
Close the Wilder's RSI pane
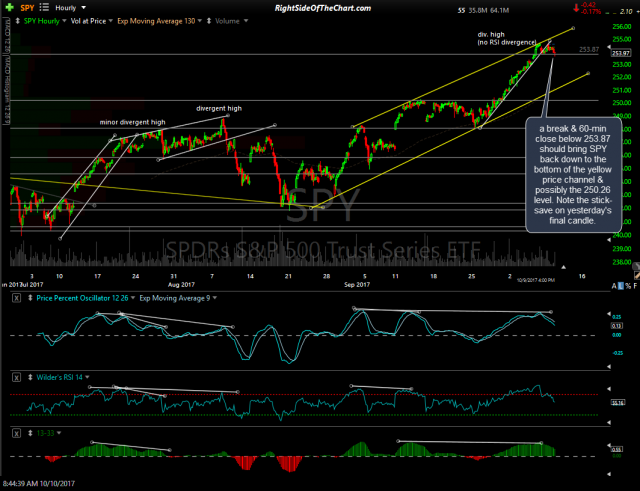point(16,378)
